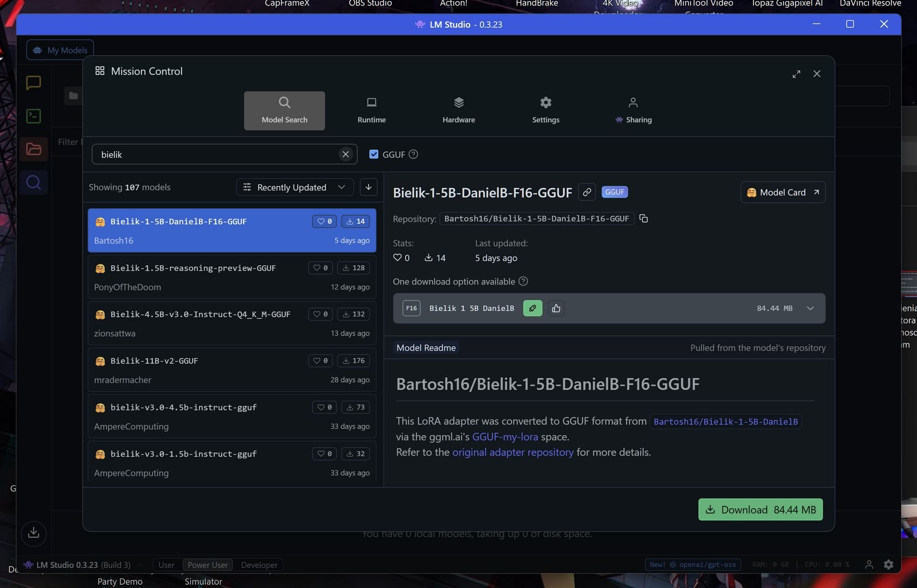The width and height of the screenshot is (917, 588).
Task: Switch to Runtime tab
Action: tap(372, 111)
